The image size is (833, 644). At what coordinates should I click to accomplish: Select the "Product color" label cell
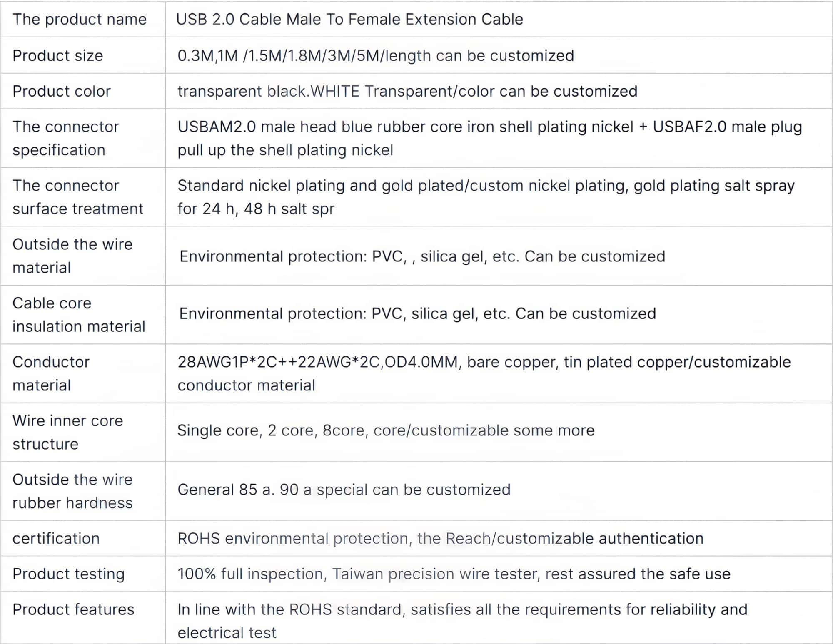pyautogui.click(x=62, y=92)
